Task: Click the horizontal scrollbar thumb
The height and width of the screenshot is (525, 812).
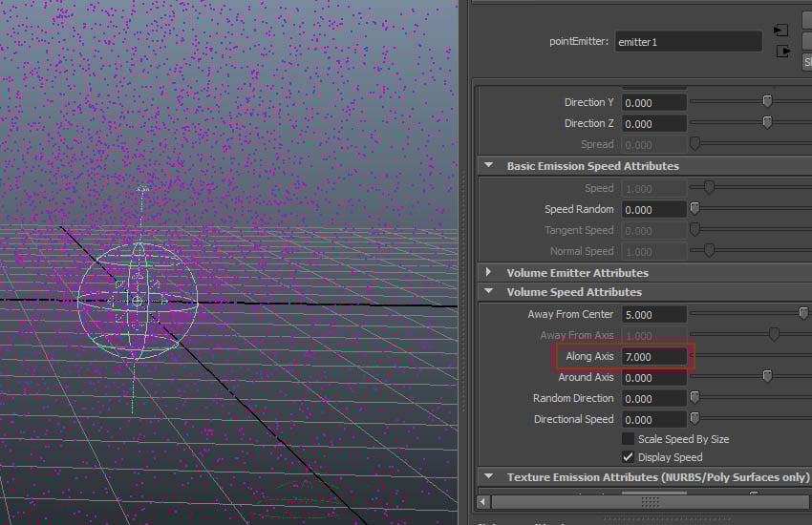Action: point(650,501)
